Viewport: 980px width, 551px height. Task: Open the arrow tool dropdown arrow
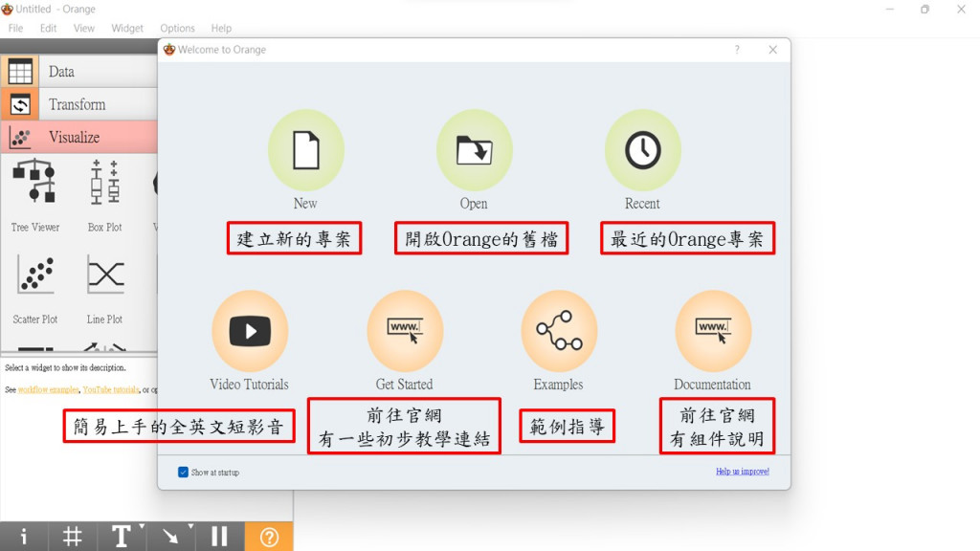pos(191,527)
